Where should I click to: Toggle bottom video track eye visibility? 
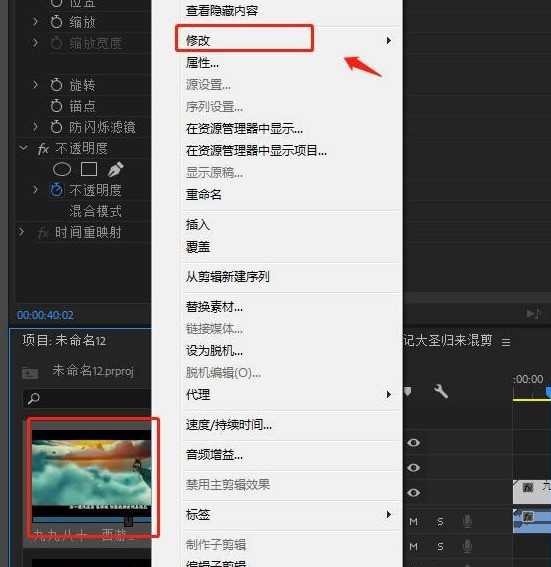(x=414, y=493)
